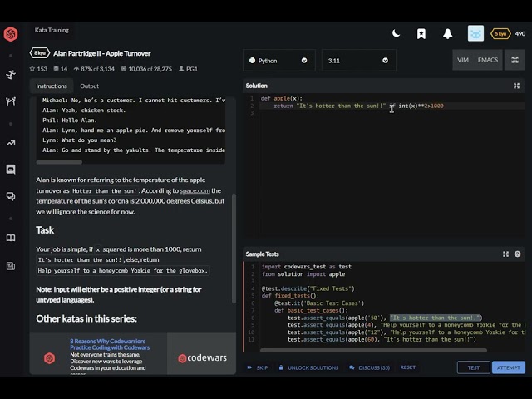Switch to the Output tab

(x=89, y=86)
